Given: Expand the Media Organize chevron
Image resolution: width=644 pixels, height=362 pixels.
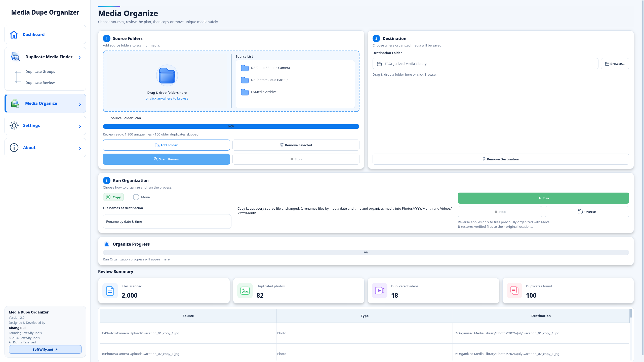Looking at the screenshot, I should point(80,104).
